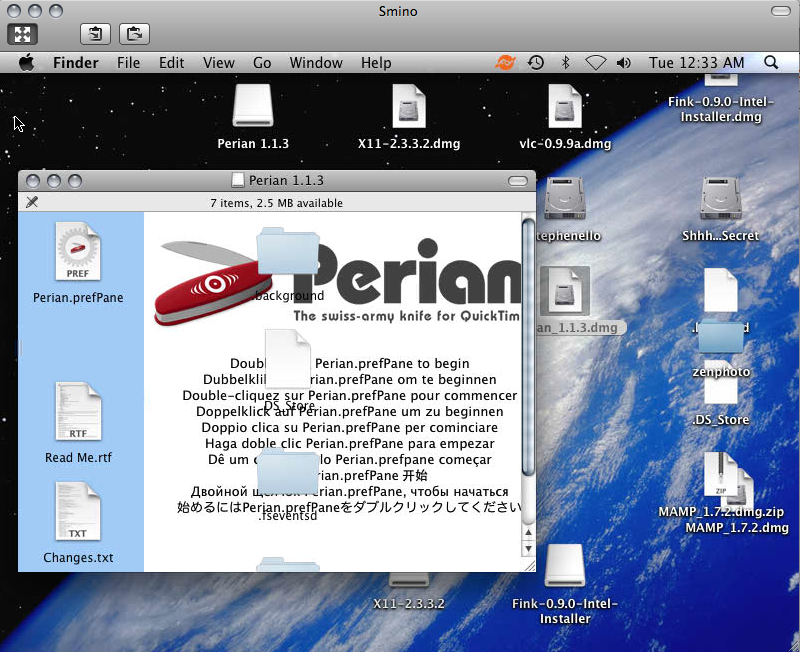Viewport: 800px width, 652px height.
Task: Open the File menu
Action: pos(128,63)
